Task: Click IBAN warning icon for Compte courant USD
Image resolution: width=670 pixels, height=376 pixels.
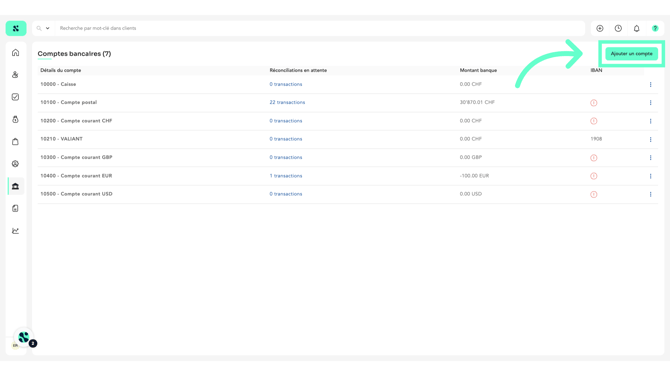Action: pos(594,194)
